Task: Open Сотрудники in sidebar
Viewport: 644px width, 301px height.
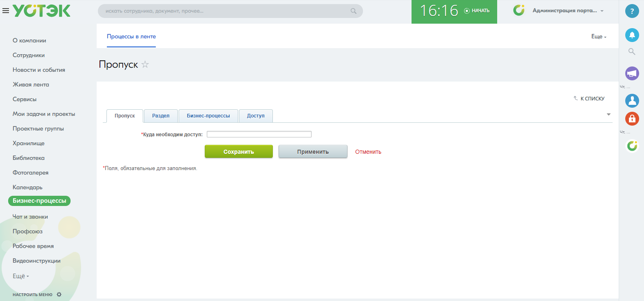Action: pyautogui.click(x=29, y=55)
